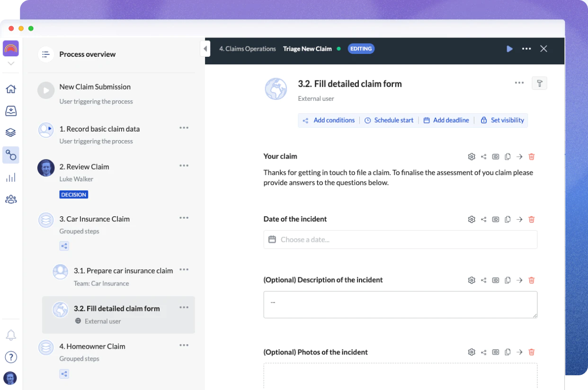Open options menu for Car Insurance Claim
588x390 pixels.
[x=184, y=218]
